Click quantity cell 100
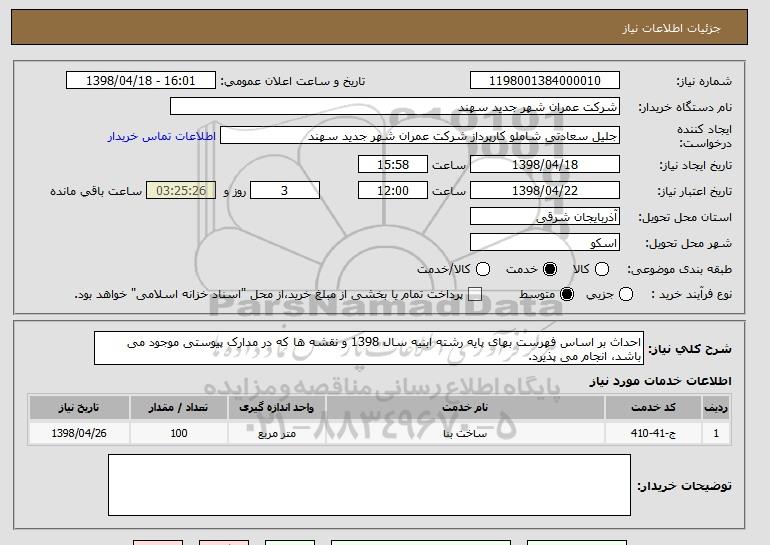The width and height of the screenshot is (770, 545). [179, 433]
